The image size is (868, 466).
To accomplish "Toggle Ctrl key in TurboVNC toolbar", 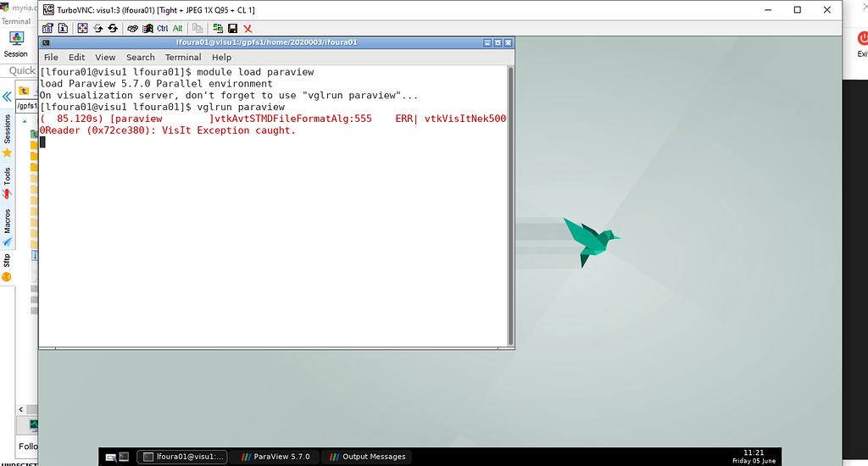I will [162, 28].
